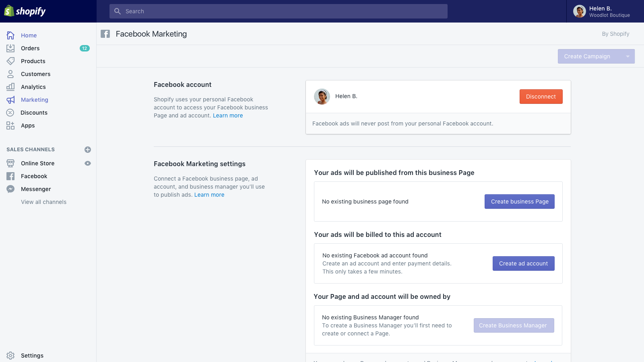The image size is (644, 362).
Task: Click inside the Search field
Action: click(279, 11)
